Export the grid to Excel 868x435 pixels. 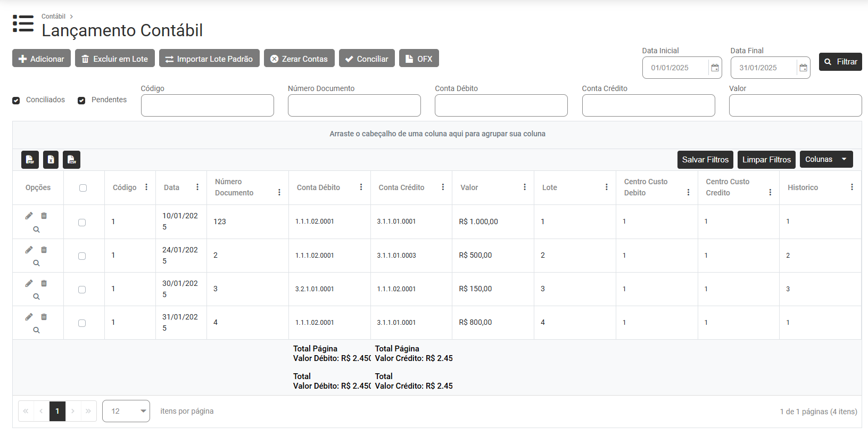[x=51, y=160]
